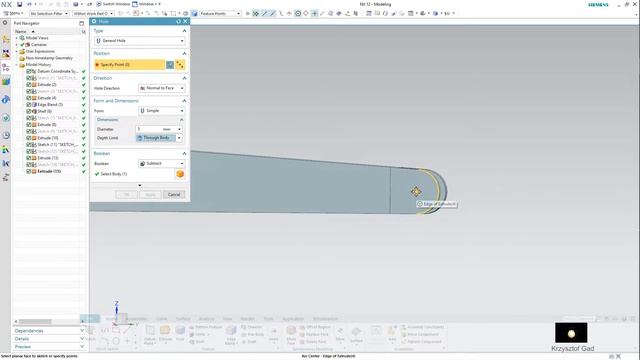Click the Apply button in Hole dialog
Image resolution: width=640 pixels, height=360 pixels.
click(150, 195)
